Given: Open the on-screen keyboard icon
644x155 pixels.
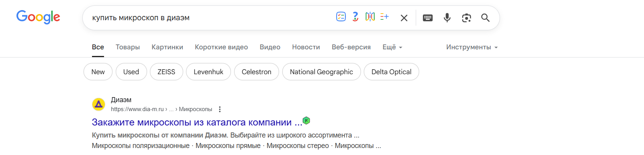Looking at the screenshot, I should (x=428, y=18).
